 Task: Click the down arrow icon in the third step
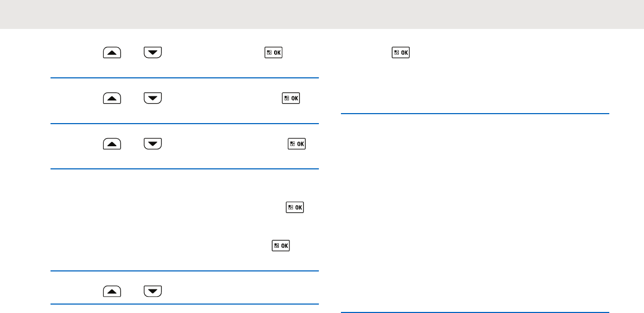(x=153, y=143)
